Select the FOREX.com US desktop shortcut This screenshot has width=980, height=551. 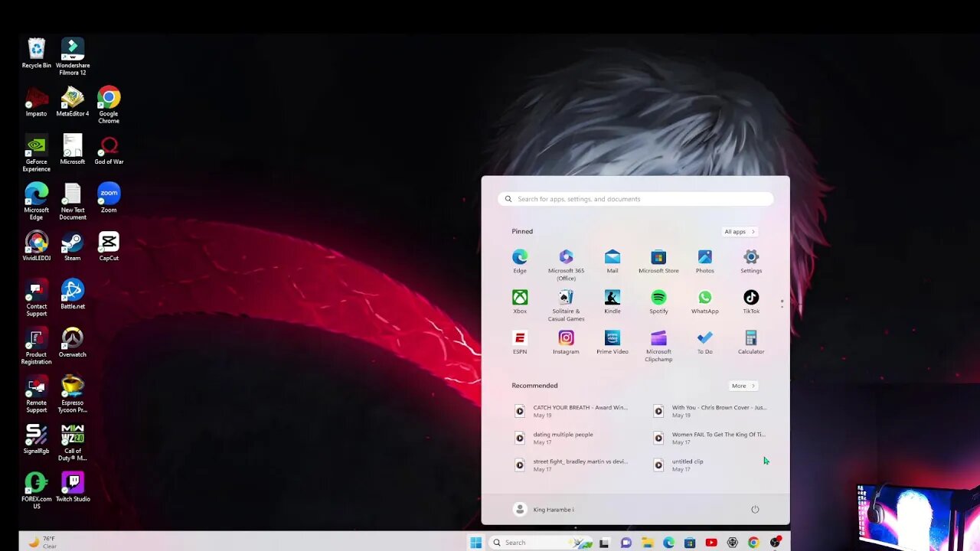[37, 491]
